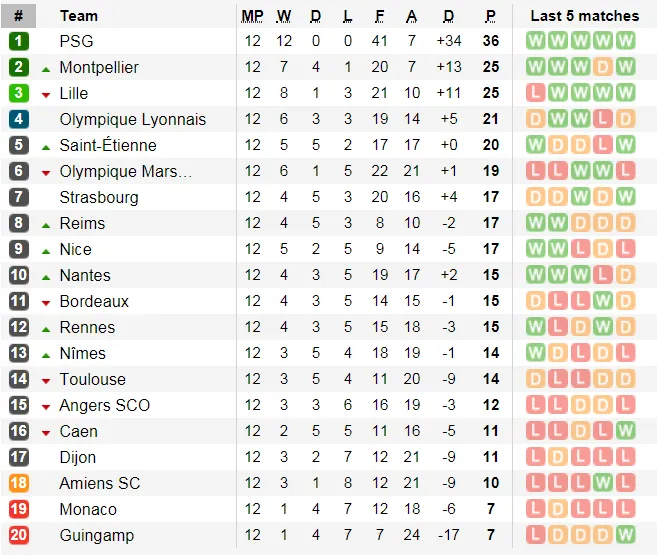Click the blue position 4 badge for Lyonnais
This screenshot has width=657, height=555.
19,119
